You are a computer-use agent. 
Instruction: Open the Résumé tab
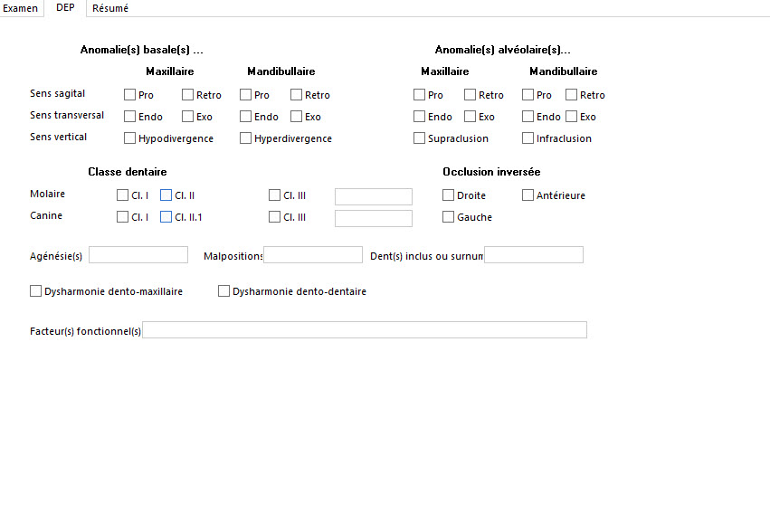click(109, 7)
